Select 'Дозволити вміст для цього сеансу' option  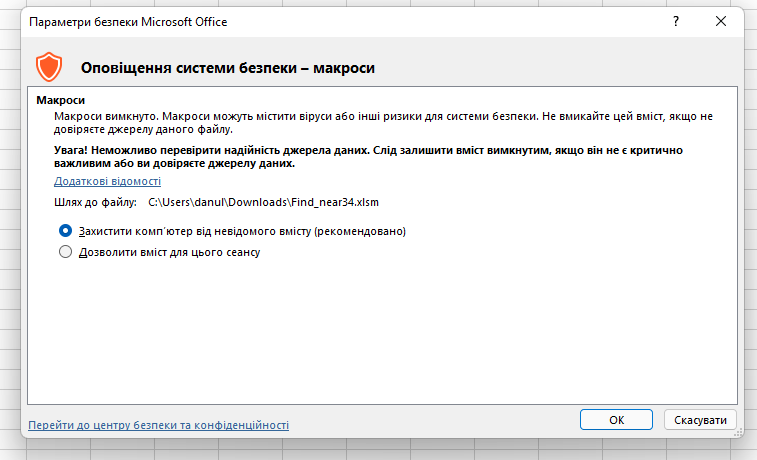coord(66,253)
